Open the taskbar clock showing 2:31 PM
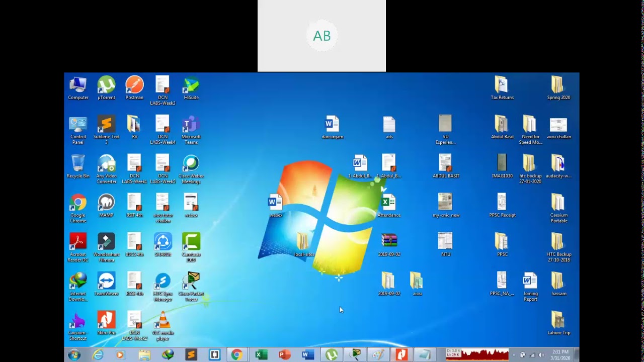This screenshot has width=644, height=362. point(560,355)
